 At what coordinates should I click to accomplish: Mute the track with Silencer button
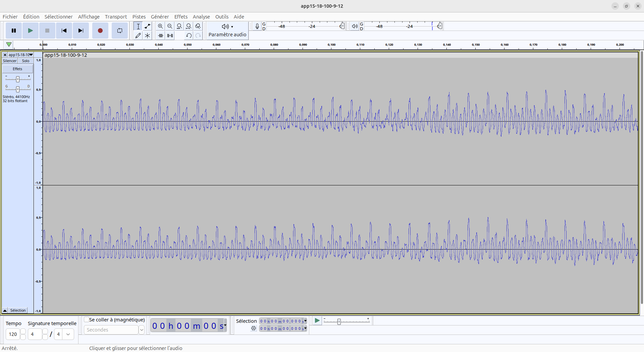[10, 61]
